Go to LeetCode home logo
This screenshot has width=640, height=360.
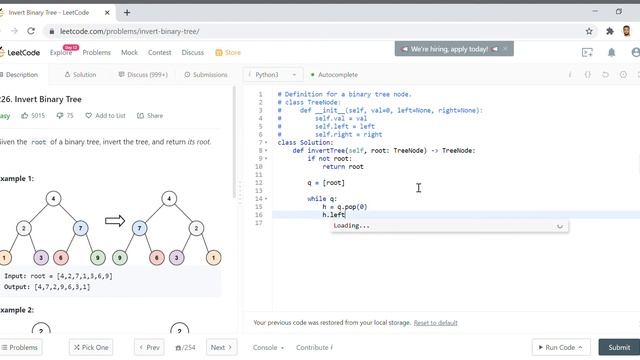pos(20,53)
